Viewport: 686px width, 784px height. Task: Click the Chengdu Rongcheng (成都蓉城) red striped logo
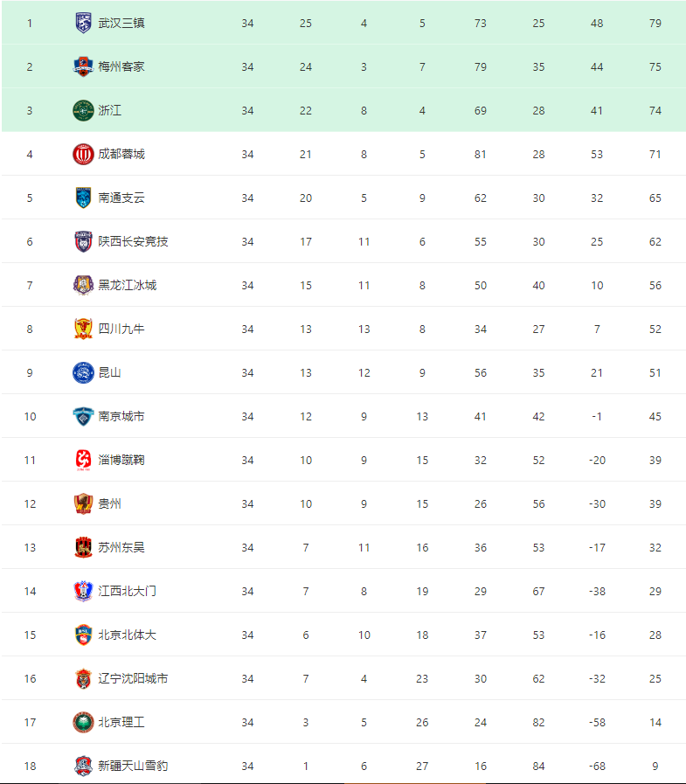(x=83, y=154)
